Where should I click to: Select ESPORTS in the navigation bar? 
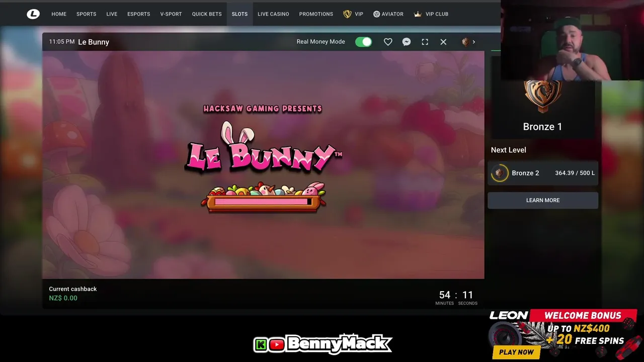pyautogui.click(x=138, y=14)
